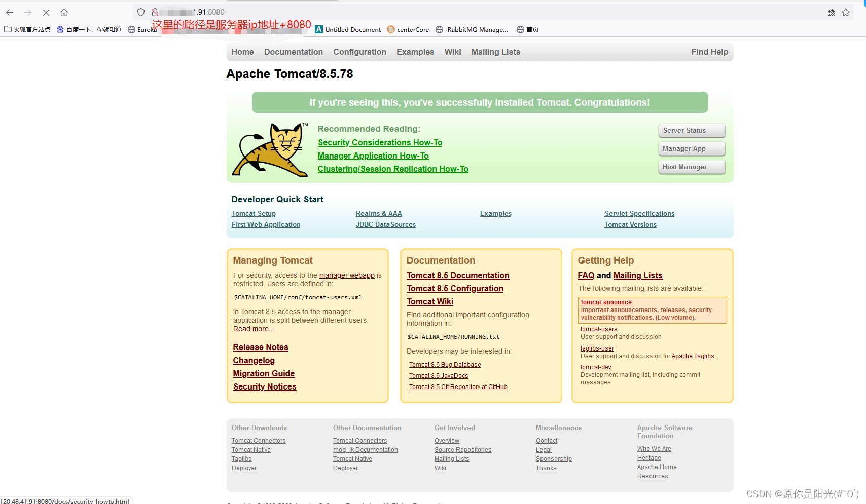Click the Tomcat cat logo image

pyautogui.click(x=270, y=149)
